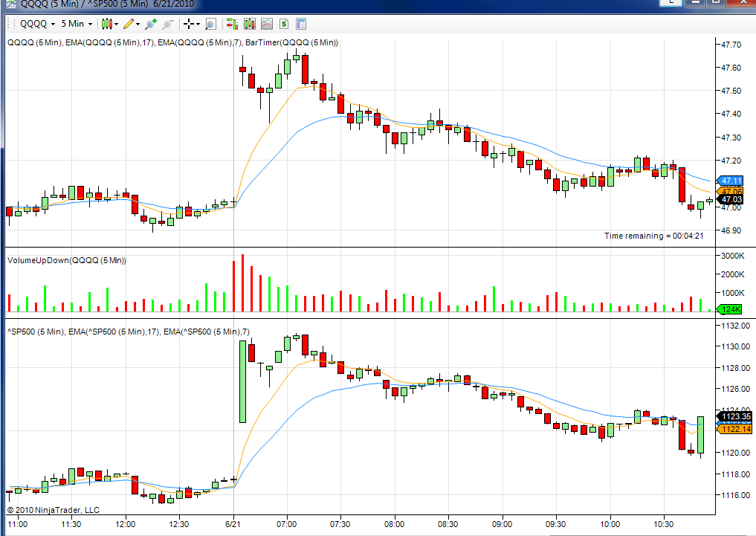
Task: Click the orange 1122.14 EMA price marker
Action: pos(734,429)
